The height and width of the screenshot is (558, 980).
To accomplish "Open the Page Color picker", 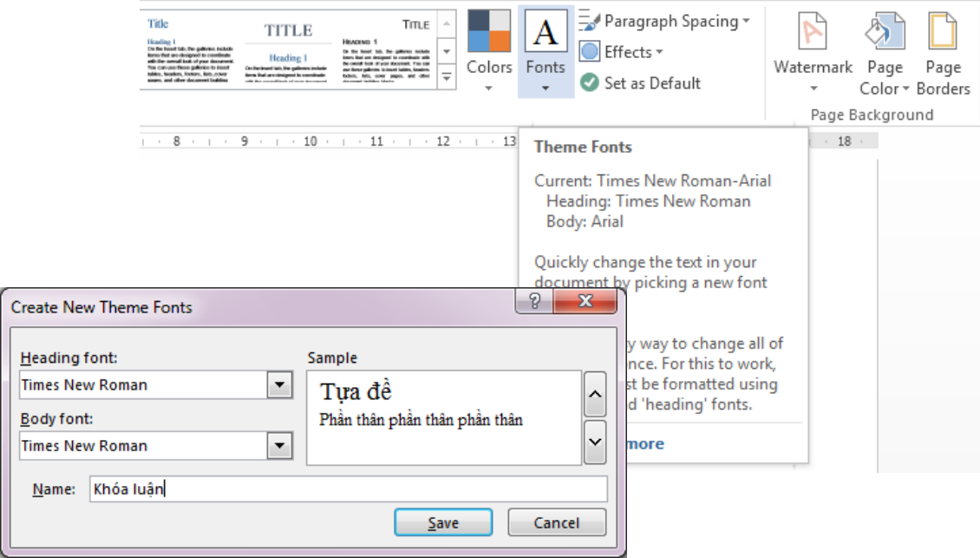I will [885, 54].
